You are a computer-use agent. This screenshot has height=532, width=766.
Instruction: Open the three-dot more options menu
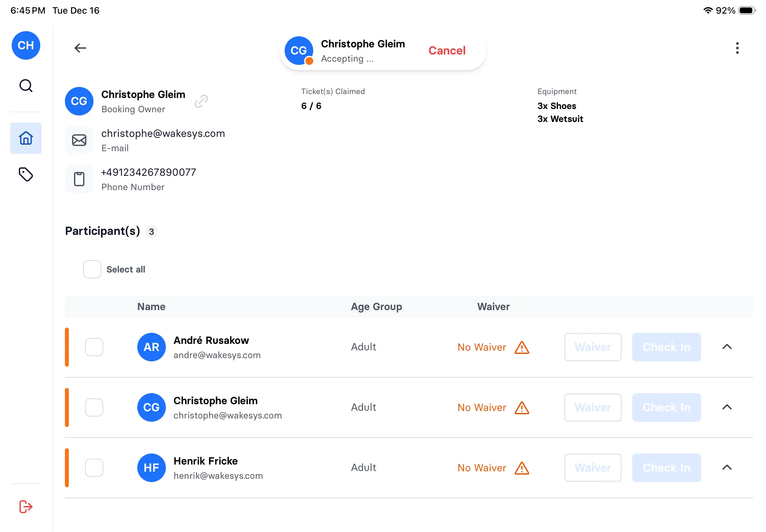[737, 48]
